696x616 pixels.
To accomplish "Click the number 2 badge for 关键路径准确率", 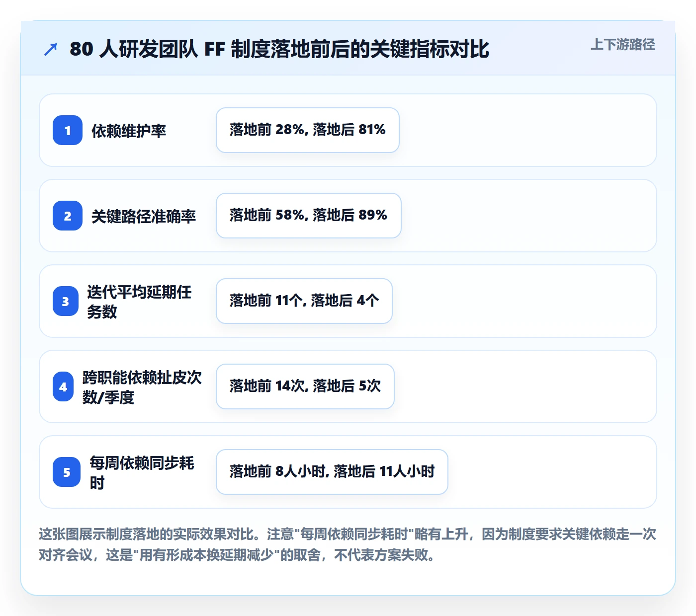I will coord(68,216).
